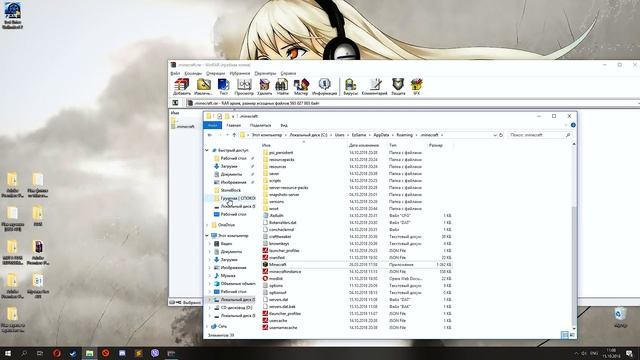Click the SFX icon in WinRAR toolbar
640x360 pixels.
(416, 87)
